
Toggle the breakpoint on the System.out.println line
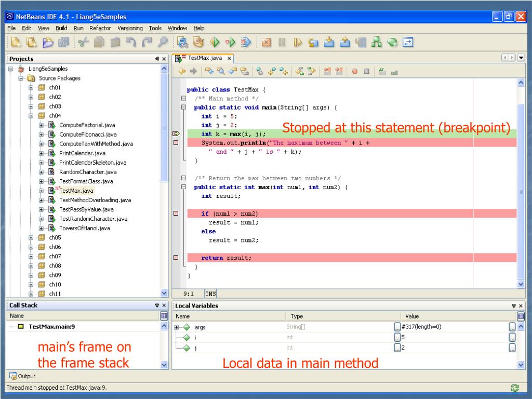pyautogui.click(x=176, y=142)
